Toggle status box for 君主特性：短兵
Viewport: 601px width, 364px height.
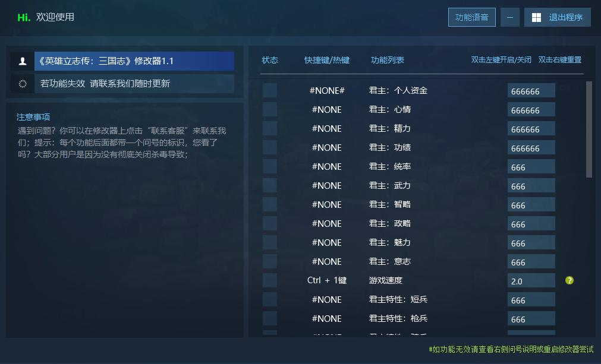pos(270,299)
